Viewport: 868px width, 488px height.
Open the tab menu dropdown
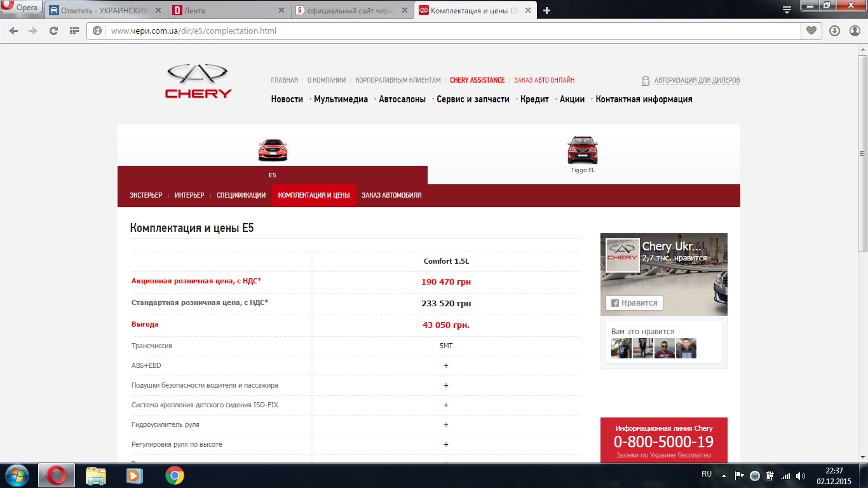click(787, 10)
